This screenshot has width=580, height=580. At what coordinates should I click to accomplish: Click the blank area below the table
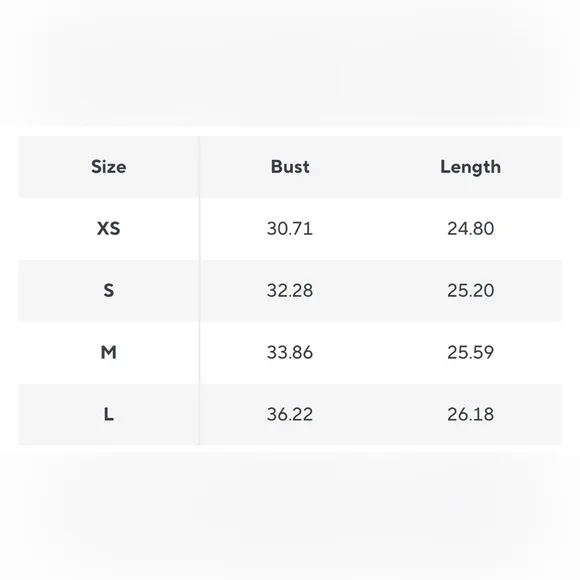(x=290, y=514)
